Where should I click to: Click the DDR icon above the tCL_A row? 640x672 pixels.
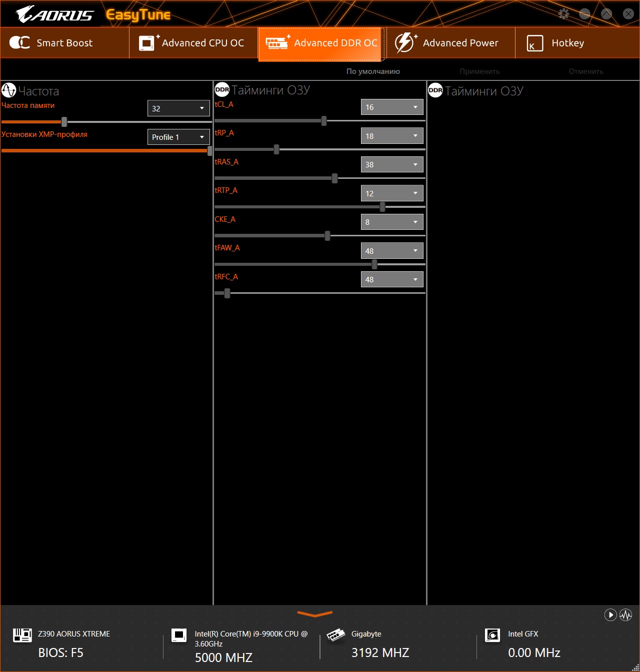pyautogui.click(x=222, y=89)
